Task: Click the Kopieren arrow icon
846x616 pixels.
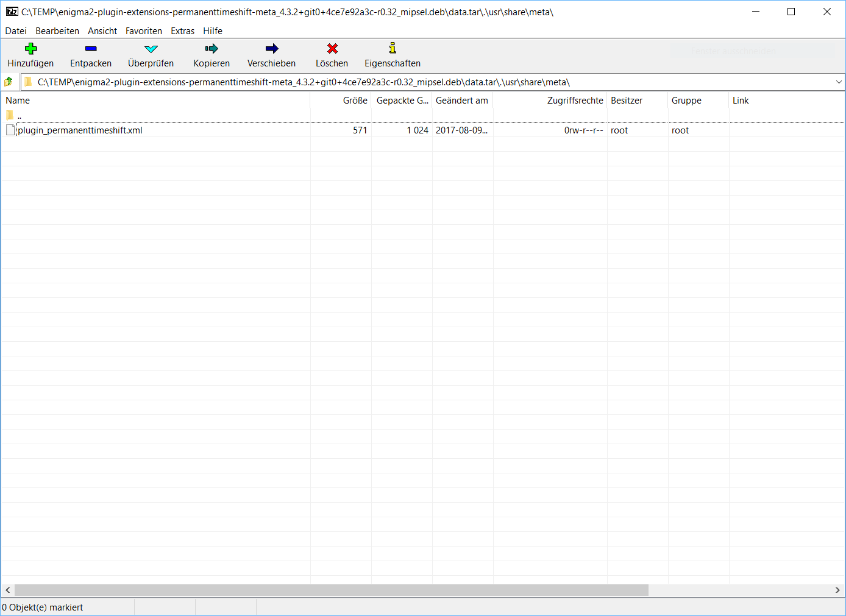Action: click(x=211, y=49)
